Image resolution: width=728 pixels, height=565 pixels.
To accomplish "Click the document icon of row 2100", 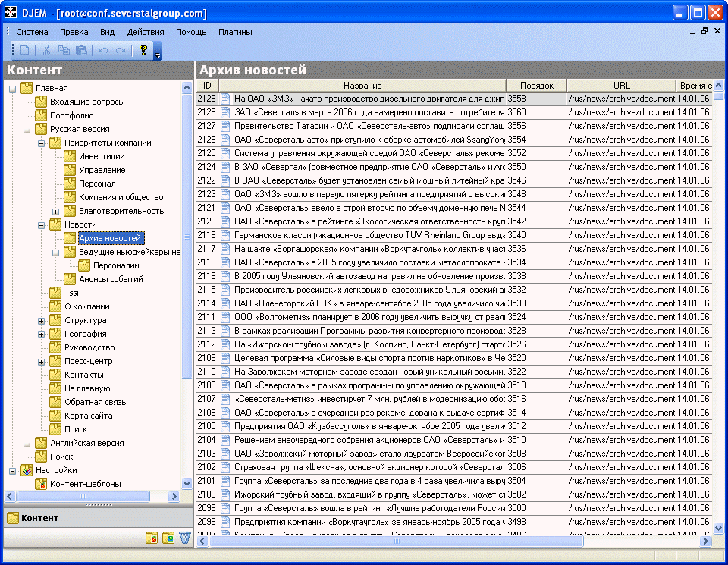I will [x=226, y=494].
